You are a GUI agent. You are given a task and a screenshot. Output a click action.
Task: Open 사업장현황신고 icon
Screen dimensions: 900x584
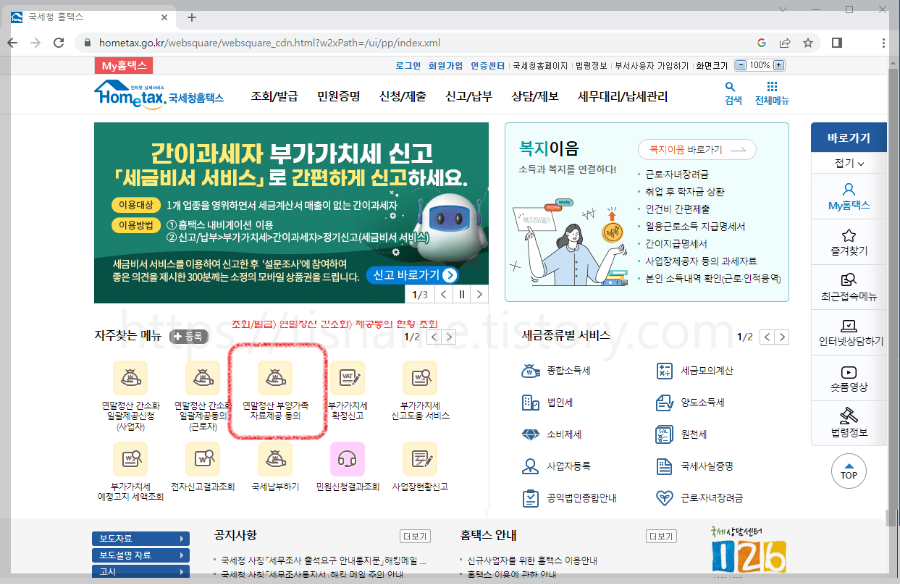(x=420, y=459)
